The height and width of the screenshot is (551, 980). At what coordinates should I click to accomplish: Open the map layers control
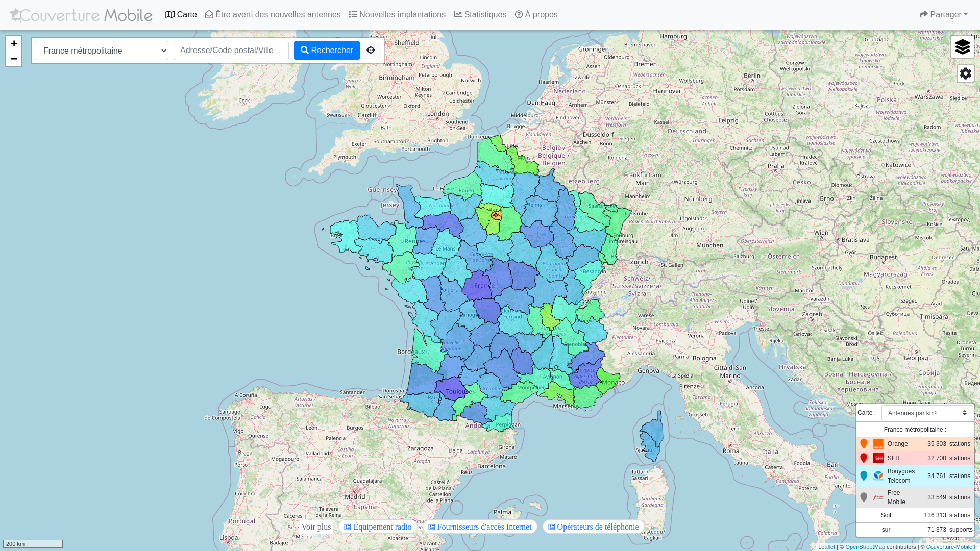tap(962, 47)
